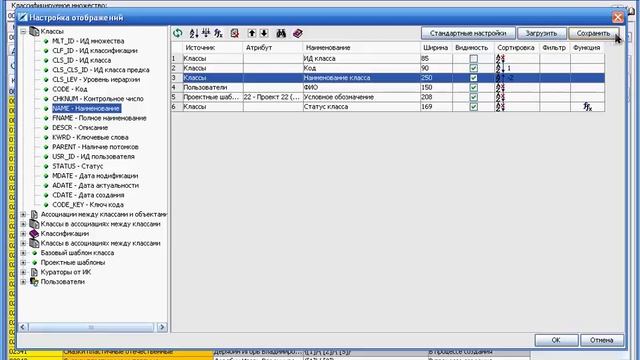Click the Сортировка column header
This screenshot has height=360, width=640.
(516, 48)
